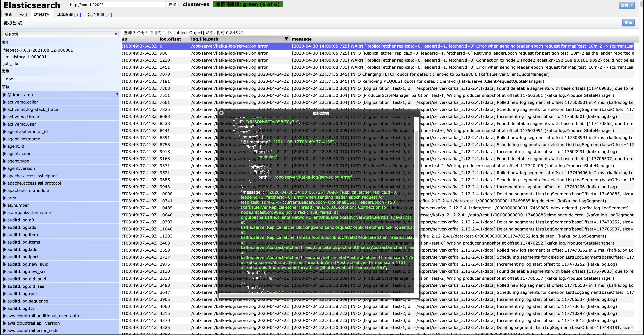Select the job_idx index
The width and height of the screenshot is (644, 335).
tap(11, 63)
